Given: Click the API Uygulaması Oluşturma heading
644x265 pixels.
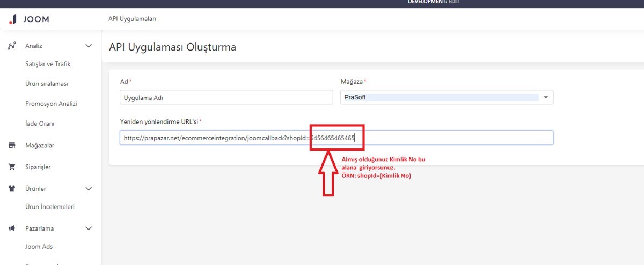Looking at the screenshot, I should coord(172,47).
